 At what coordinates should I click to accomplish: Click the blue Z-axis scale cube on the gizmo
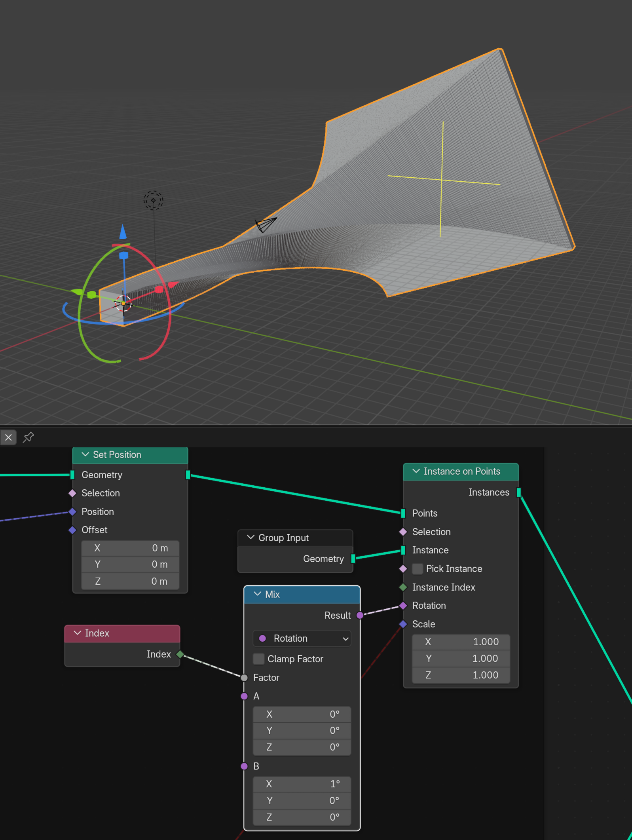coord(124,256)
